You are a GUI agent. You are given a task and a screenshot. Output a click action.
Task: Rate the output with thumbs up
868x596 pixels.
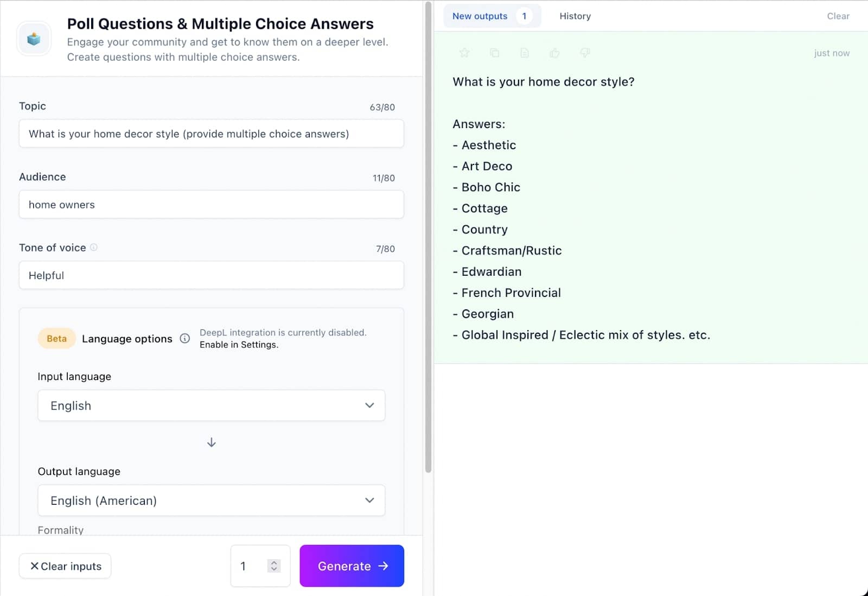tap(554, 53)
